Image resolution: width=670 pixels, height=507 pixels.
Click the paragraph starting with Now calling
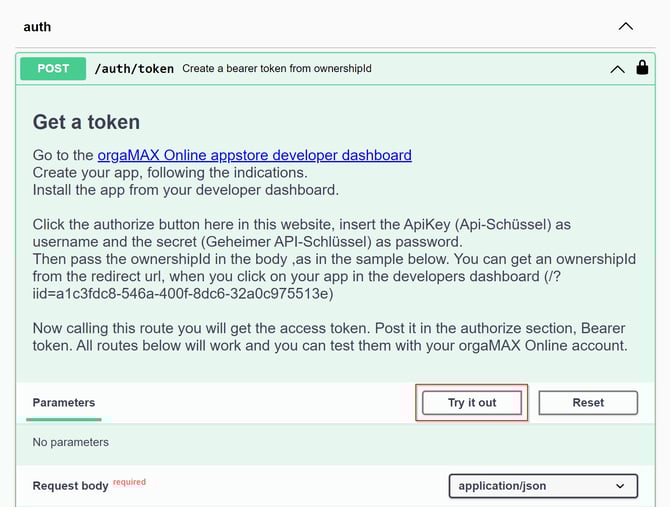coord(329,337)
